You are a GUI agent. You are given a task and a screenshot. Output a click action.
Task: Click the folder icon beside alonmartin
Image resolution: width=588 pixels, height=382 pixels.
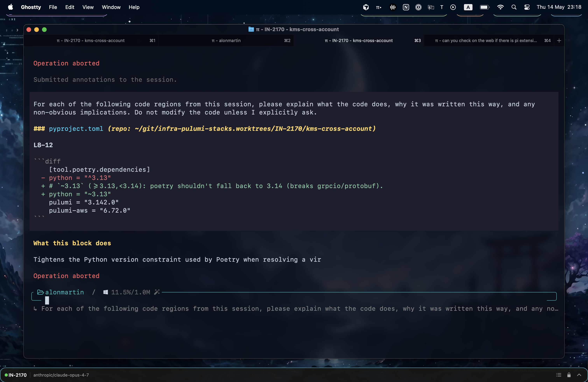pyautogui.click(x=40, y=292)
